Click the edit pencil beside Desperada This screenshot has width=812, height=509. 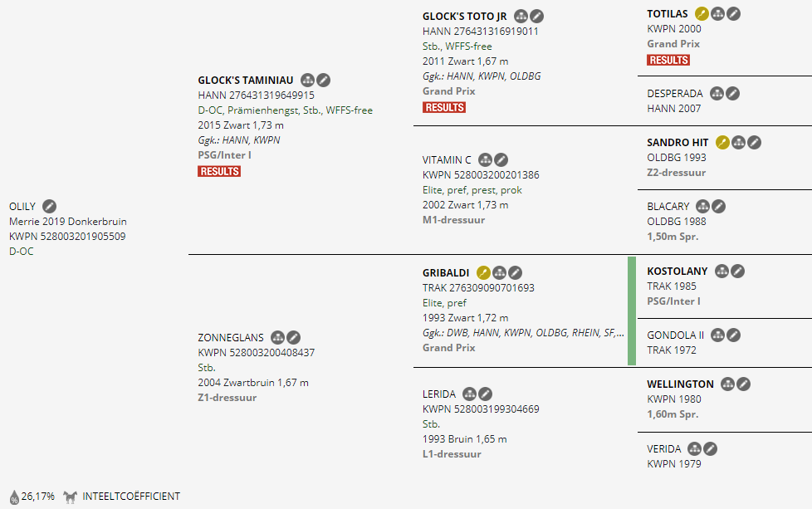click(x=733, y=94)
